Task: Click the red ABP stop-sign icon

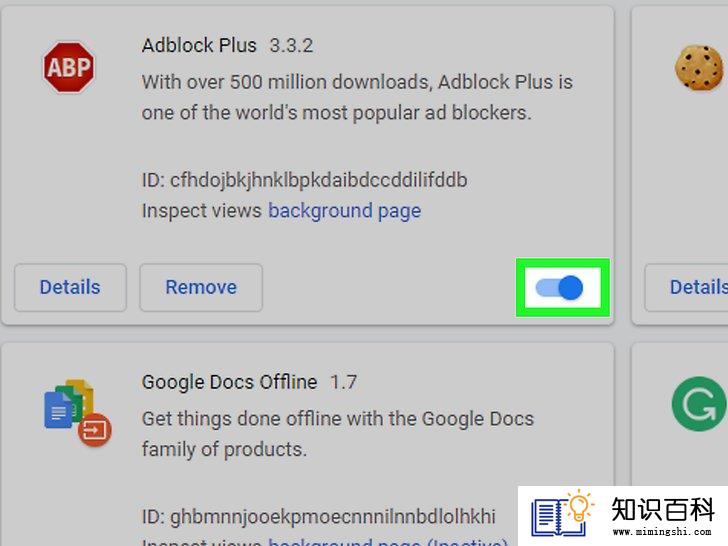Action: click(69, 67)
